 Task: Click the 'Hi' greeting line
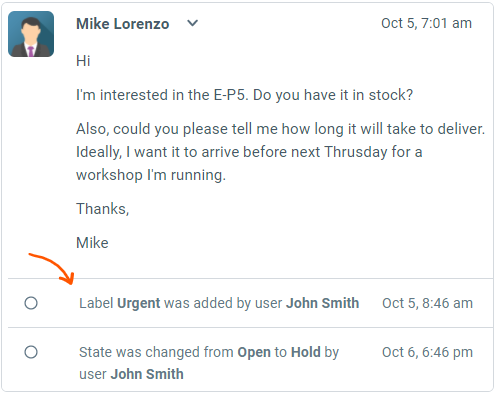[x=83, y=61]
